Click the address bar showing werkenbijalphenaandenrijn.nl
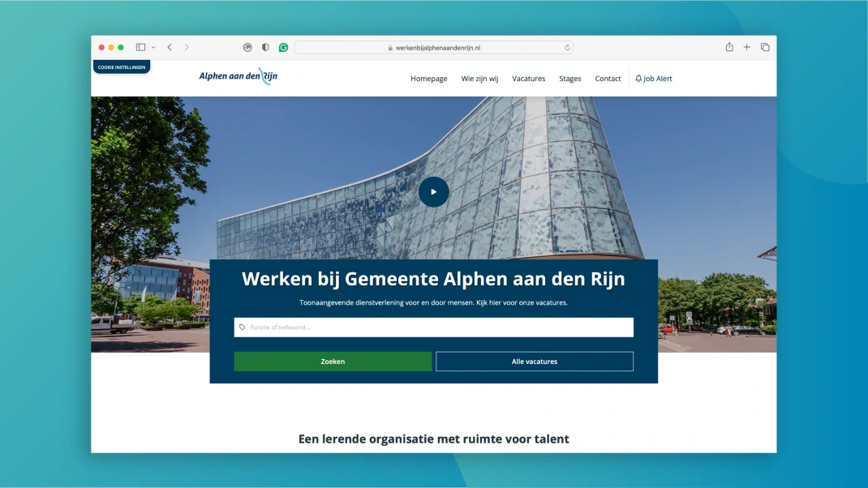This screenshot has height=488, width=868. 434,48
